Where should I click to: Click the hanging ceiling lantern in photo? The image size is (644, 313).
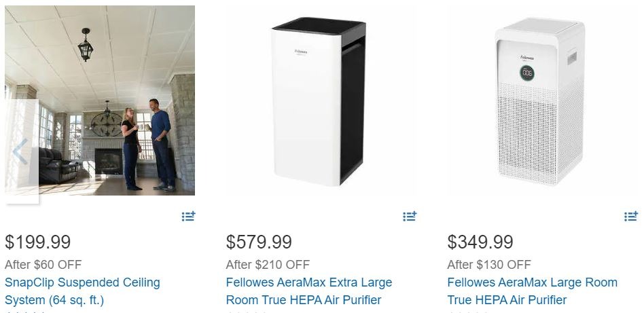click(86, 45)
